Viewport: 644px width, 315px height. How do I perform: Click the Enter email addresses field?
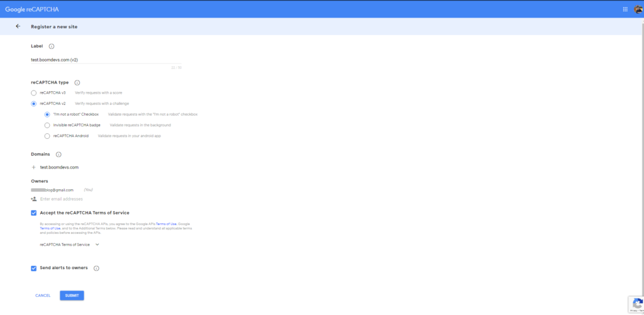tap(61, 199)
